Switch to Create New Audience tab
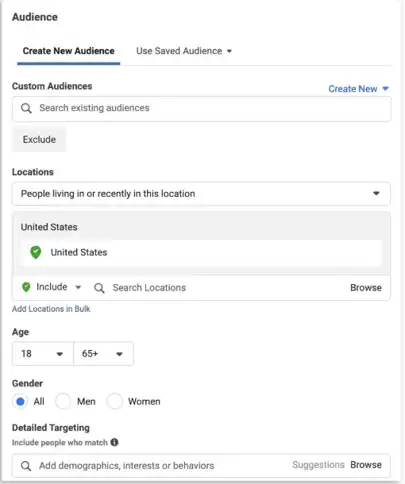The height and width of the screenshot is (484, 405). [69, 51]
